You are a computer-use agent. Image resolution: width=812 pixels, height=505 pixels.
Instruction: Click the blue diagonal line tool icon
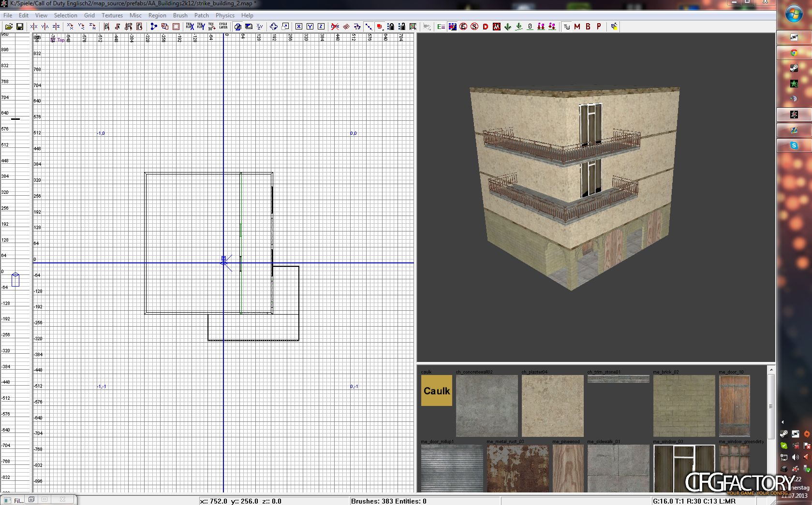(369, 27)
